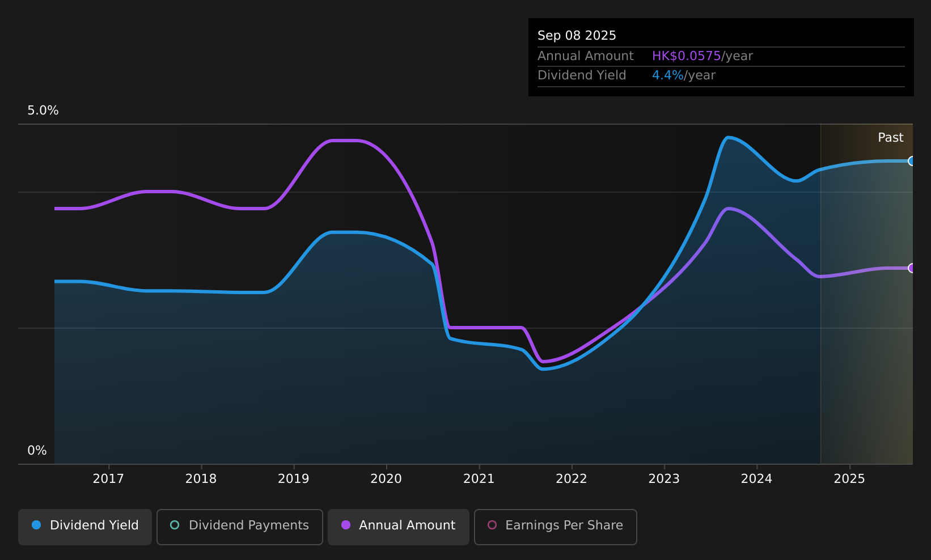
Task: Click the 2025 axis label
Action: point(849,479)
